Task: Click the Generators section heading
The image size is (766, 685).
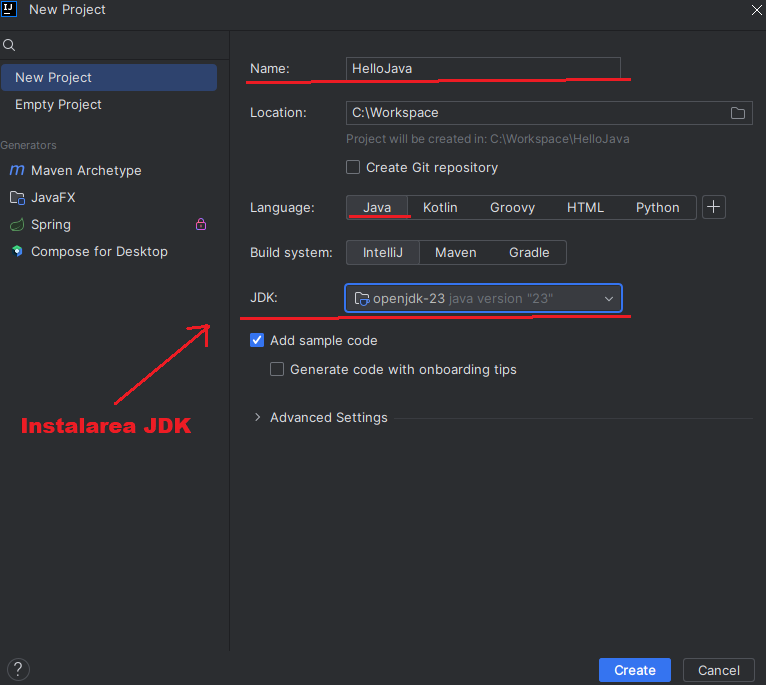Action: tap(28, 145)
